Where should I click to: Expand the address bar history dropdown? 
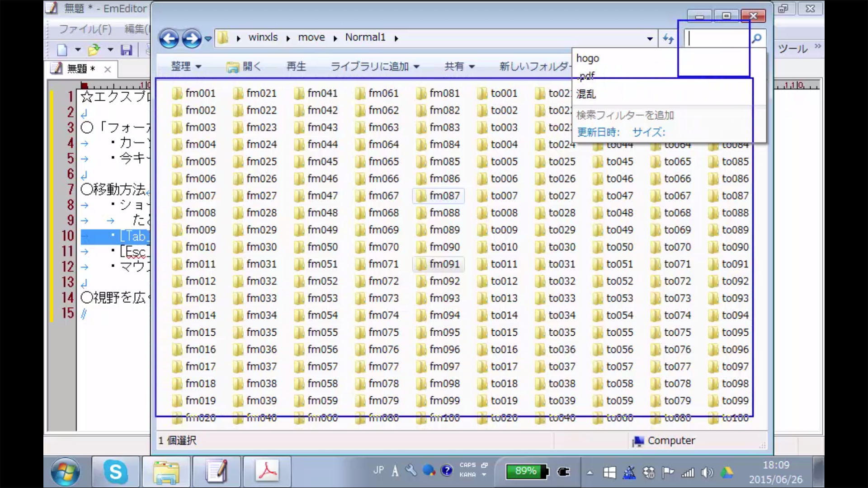pos(650,39)
